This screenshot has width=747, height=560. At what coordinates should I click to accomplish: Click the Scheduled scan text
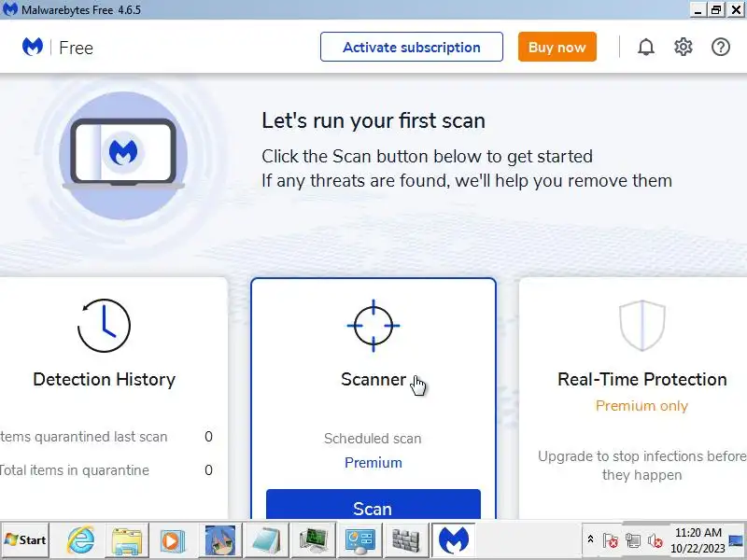[x=373, y=438]
